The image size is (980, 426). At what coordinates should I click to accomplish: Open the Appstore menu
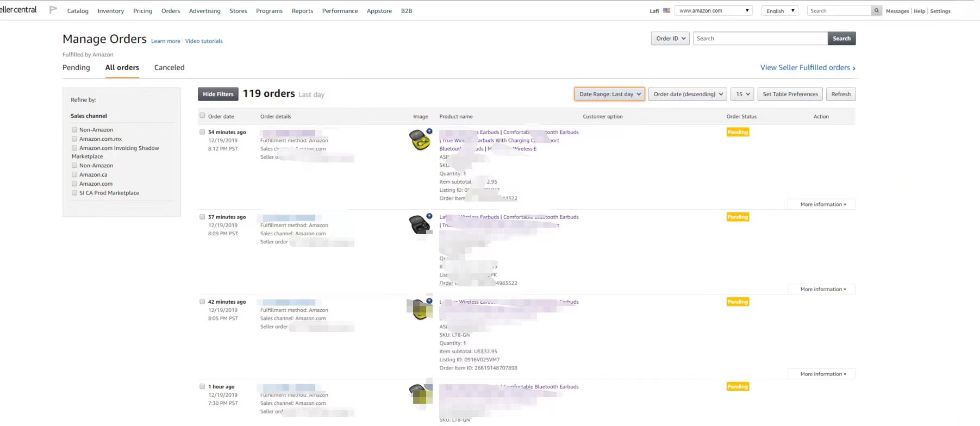[379, 11]
